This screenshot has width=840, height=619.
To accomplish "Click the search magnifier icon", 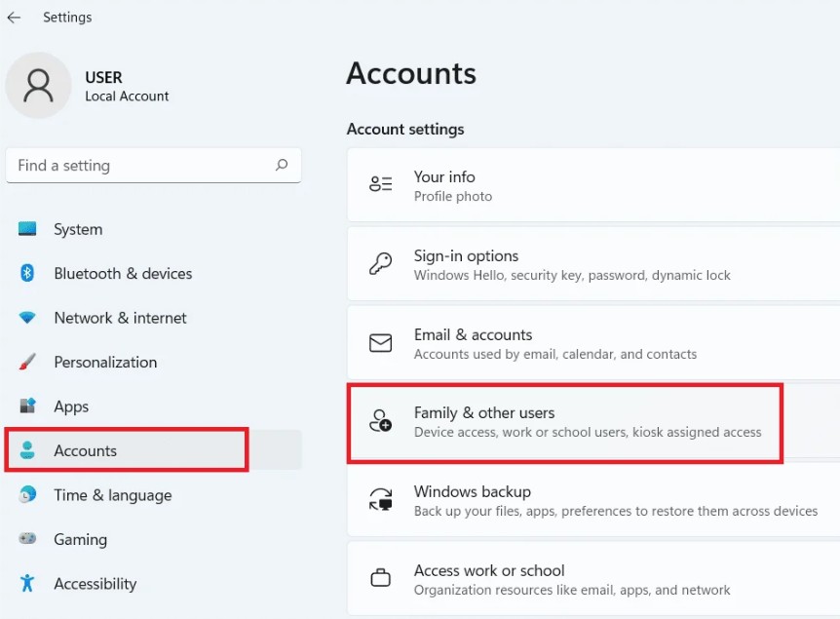I will tap(282, 166).
